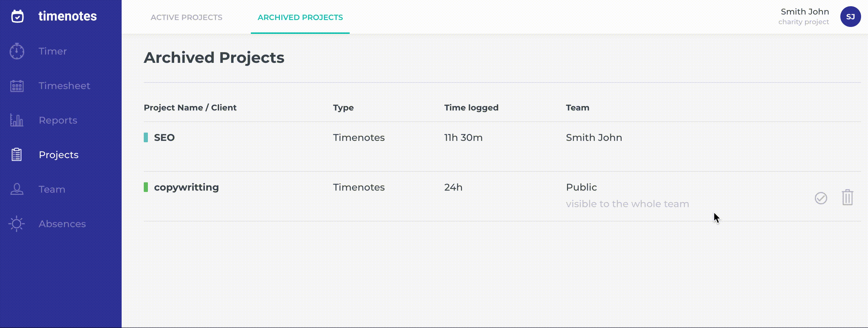Click the Team person icon
868x328 pixels.
[x=17, y=189]
